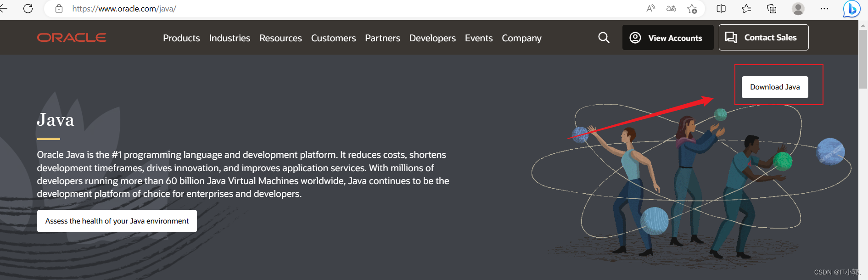Open the Partners menu
This screenshot has height=280, width=868.
(382, 38)
